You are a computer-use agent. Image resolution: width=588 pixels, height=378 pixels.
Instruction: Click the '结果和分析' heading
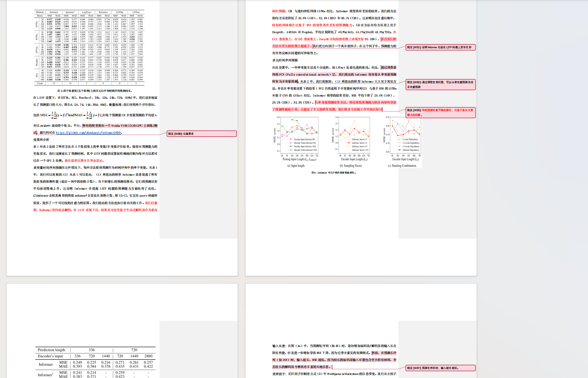42,139
